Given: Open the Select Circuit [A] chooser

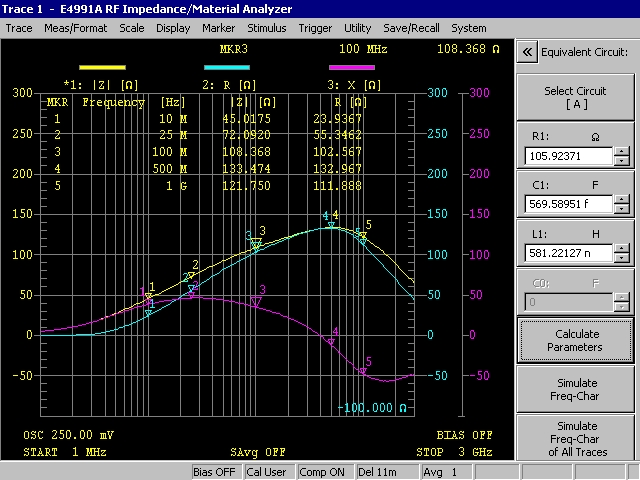Looking at the screenshot, I should pyautogui.click(x=572, y=98).
